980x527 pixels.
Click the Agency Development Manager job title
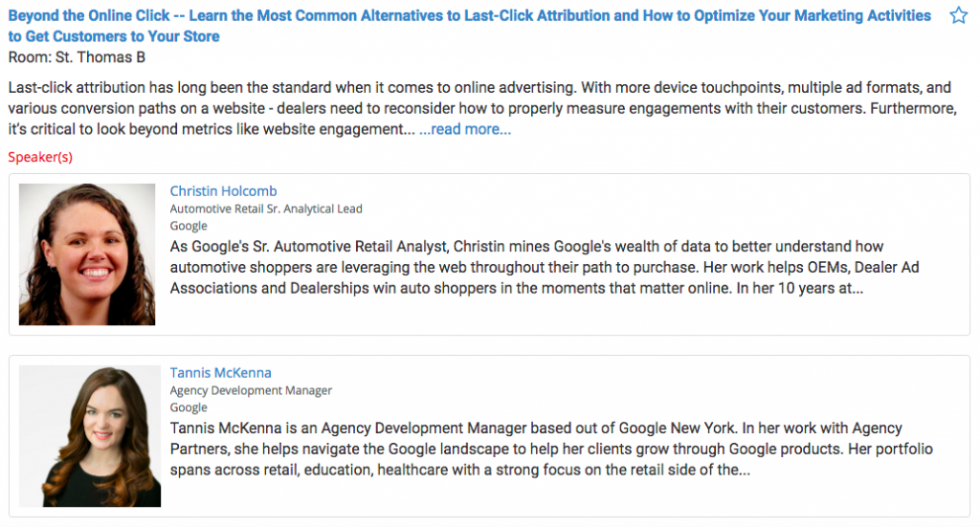(x=251, y=390)
